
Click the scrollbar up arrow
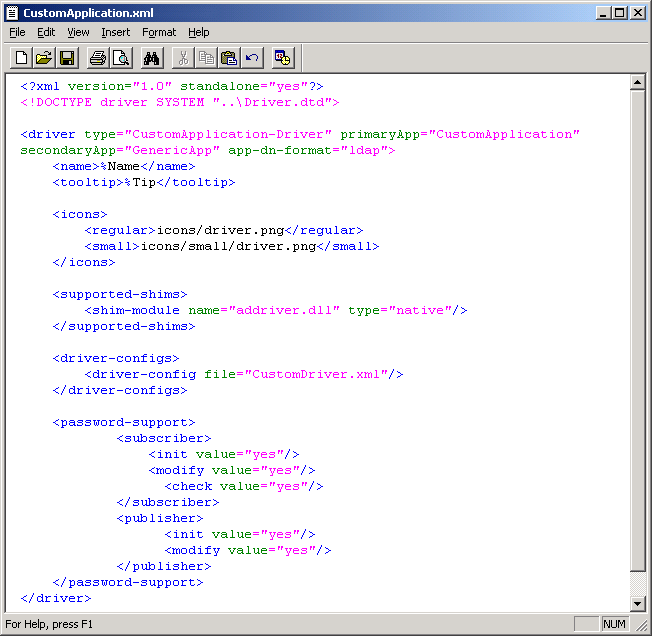(638, 82)
